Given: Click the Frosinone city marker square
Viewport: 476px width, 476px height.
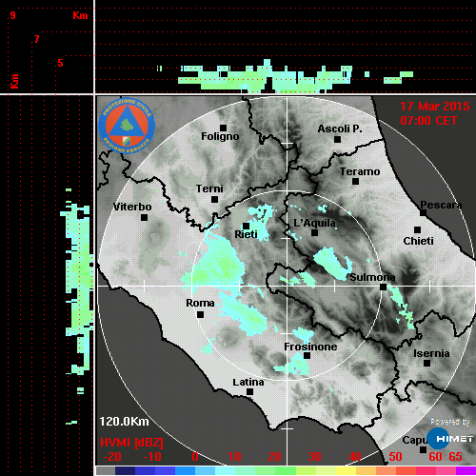Looking at the screenshot, I should tap(307, 355).
